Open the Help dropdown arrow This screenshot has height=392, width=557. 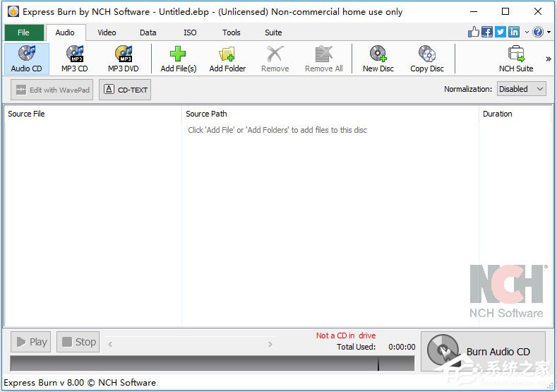549,32
